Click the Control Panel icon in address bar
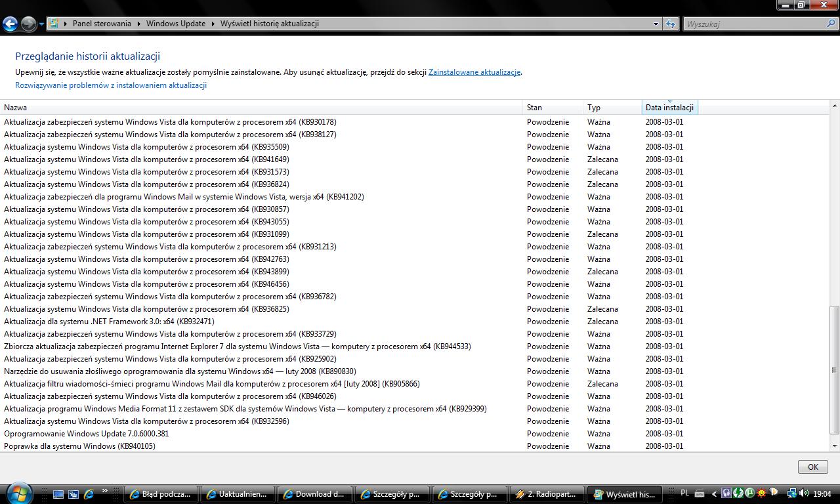 [54, 24]
